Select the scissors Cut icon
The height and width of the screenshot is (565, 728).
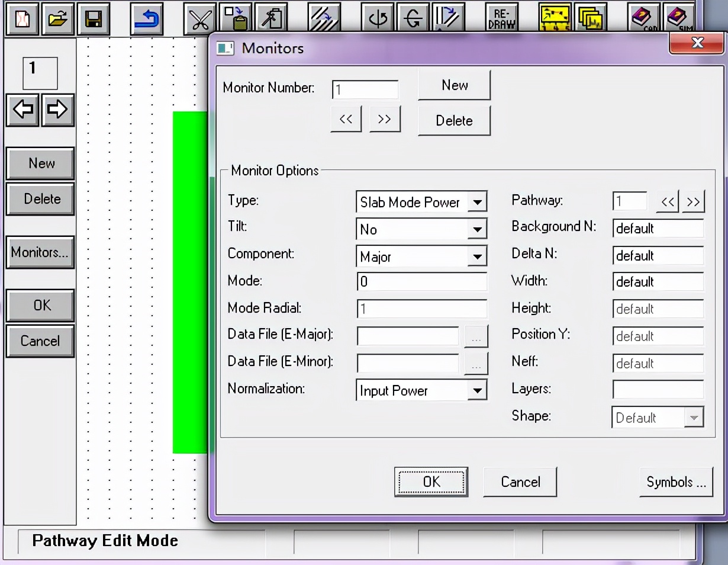point(199,20)
